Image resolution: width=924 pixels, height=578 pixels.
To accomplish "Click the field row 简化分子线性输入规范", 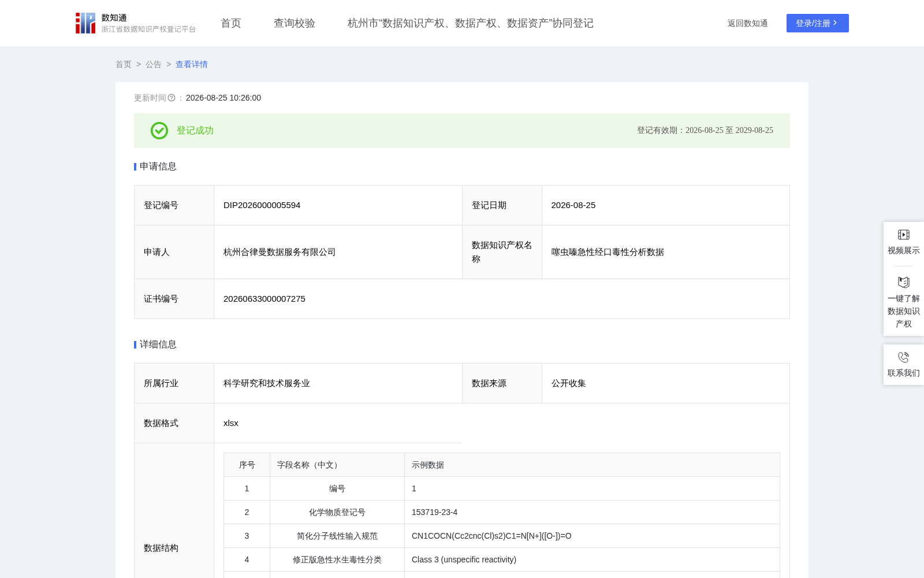I will point(502,536).
